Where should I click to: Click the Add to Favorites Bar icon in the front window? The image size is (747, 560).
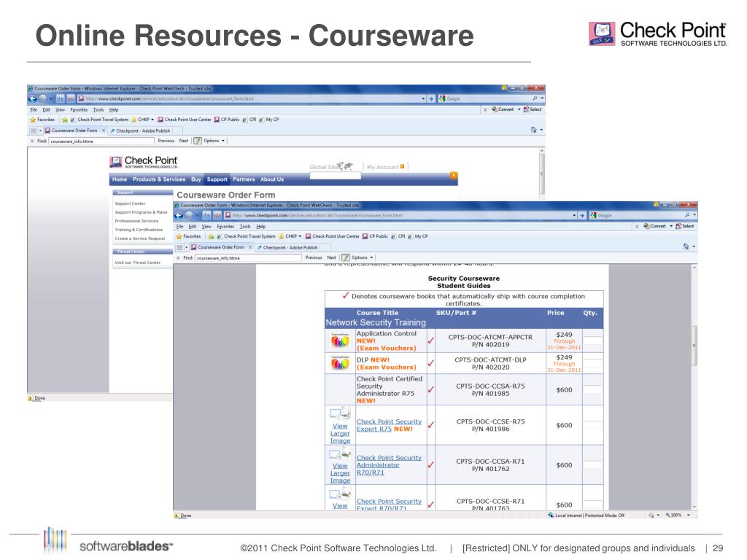(x=211, y=236)
